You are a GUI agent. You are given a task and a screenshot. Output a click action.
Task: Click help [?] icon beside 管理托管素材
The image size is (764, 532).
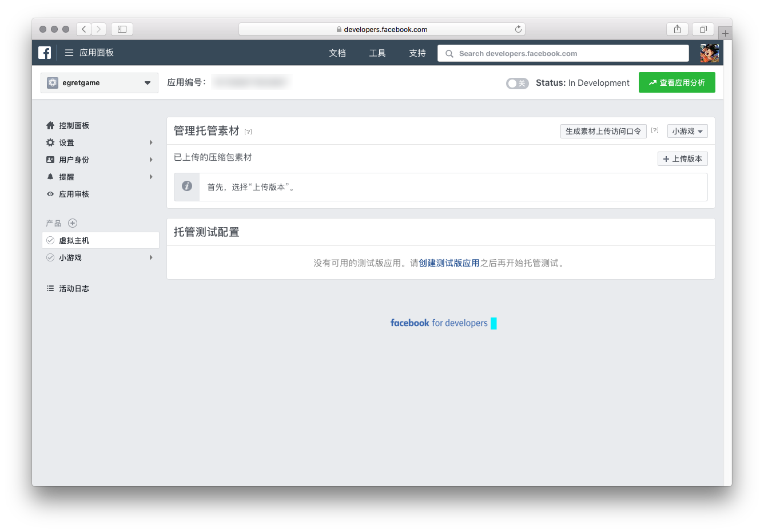tap(248, 132)
